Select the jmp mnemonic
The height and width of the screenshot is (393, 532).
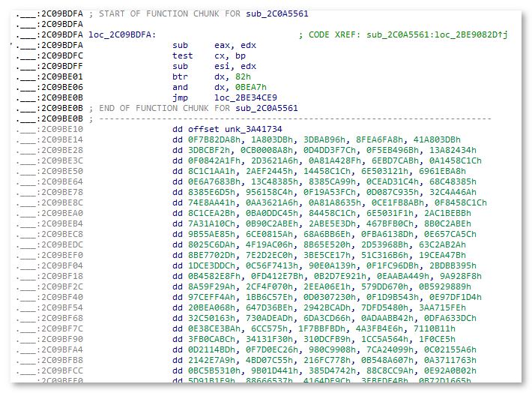[179, 97]
